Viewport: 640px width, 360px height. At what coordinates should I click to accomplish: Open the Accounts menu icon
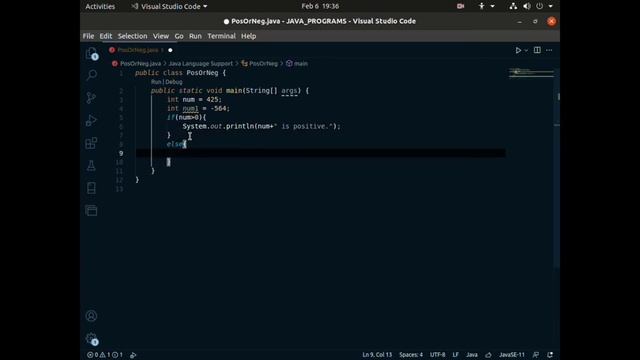point(91,316)
